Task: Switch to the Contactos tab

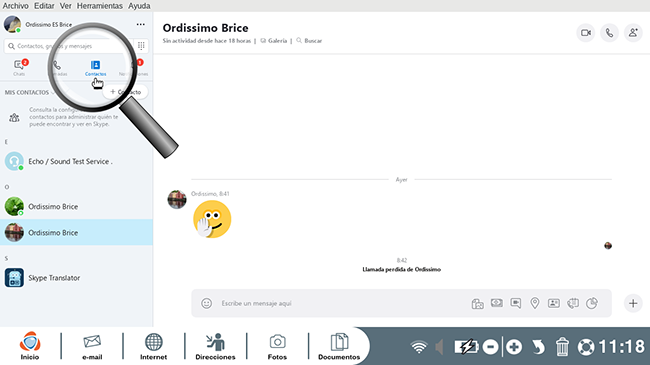Action: (x=95, y=68)
